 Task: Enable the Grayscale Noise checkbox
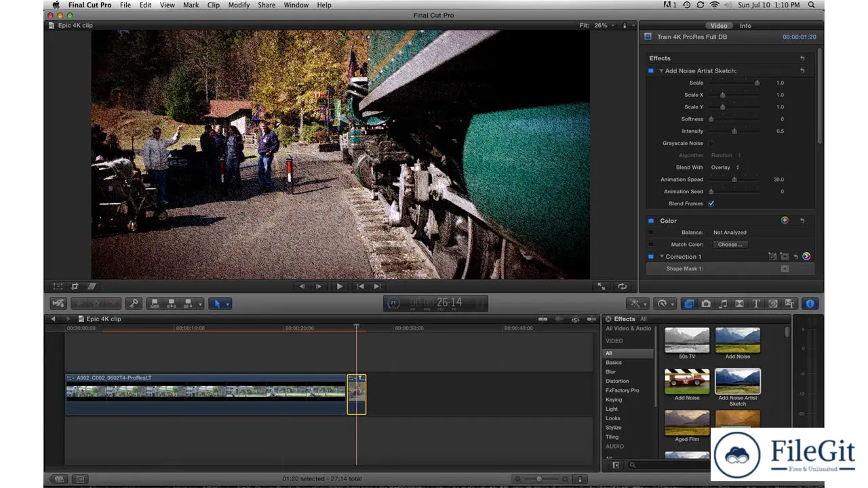coord(711,143)
